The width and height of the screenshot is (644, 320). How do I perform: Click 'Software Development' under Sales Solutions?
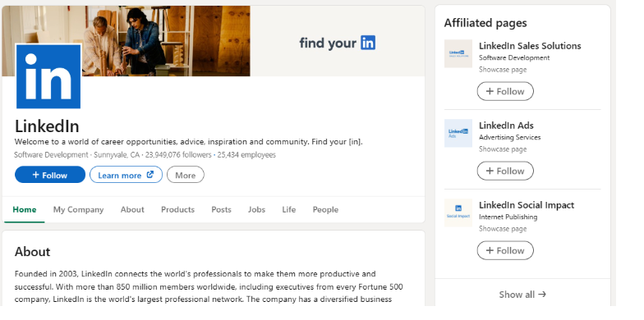[514, 57]
